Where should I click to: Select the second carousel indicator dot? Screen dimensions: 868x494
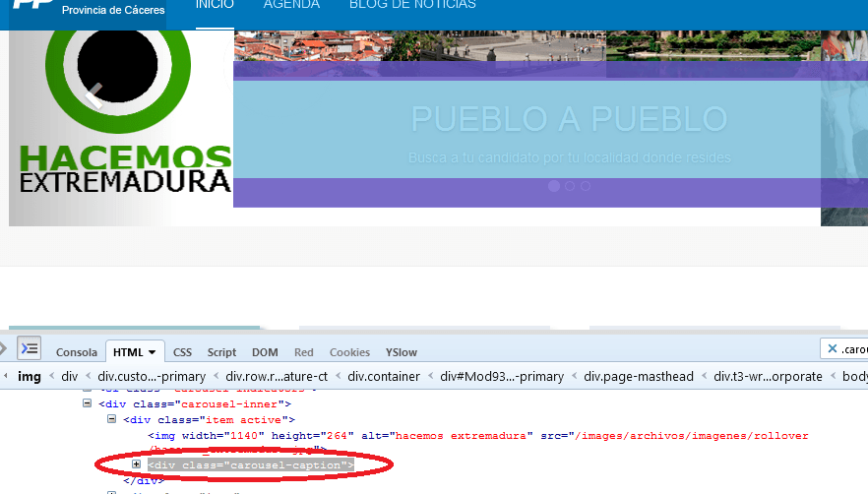[x=570, y=186]
